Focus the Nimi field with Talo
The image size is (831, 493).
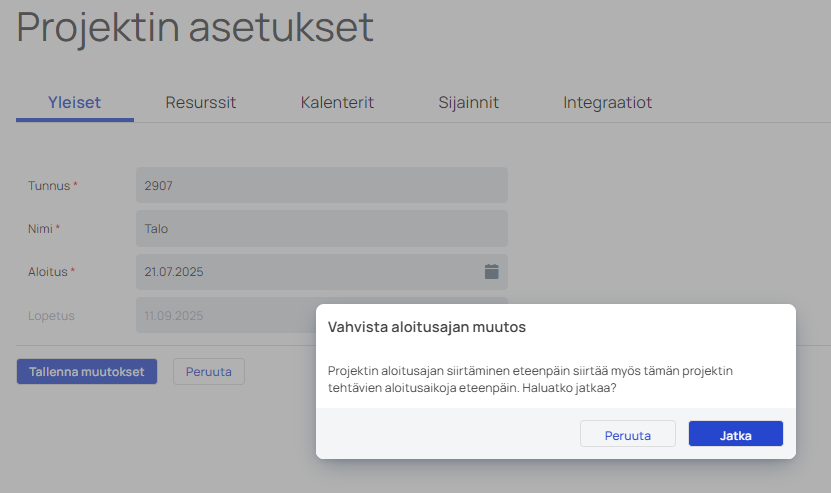coord(320,228)
